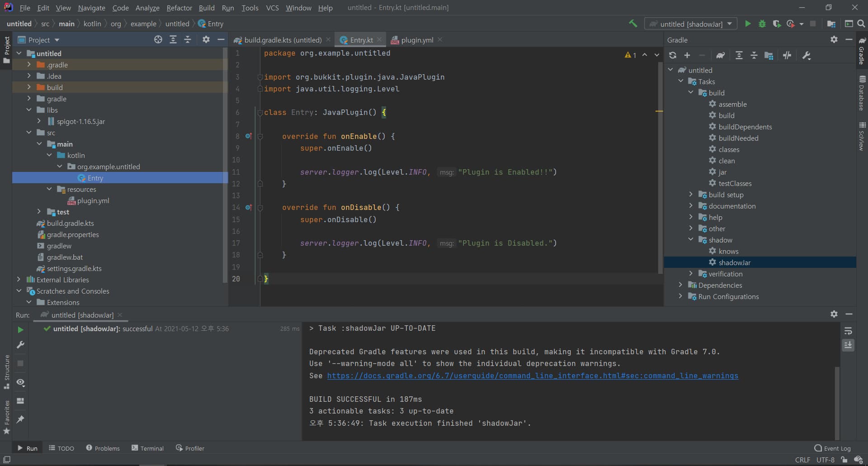Click the Build project hammer icon
The image size is (868, 466).
(633, 24)
